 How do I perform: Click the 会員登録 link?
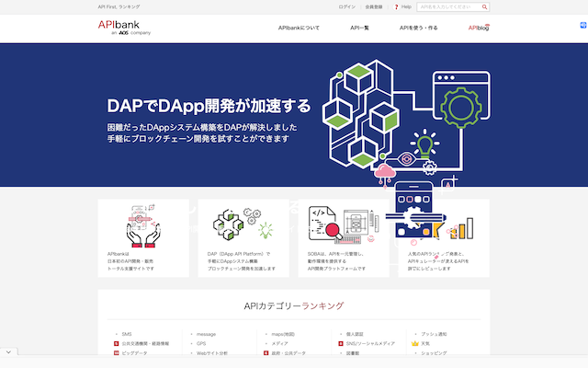click(374, 6)
